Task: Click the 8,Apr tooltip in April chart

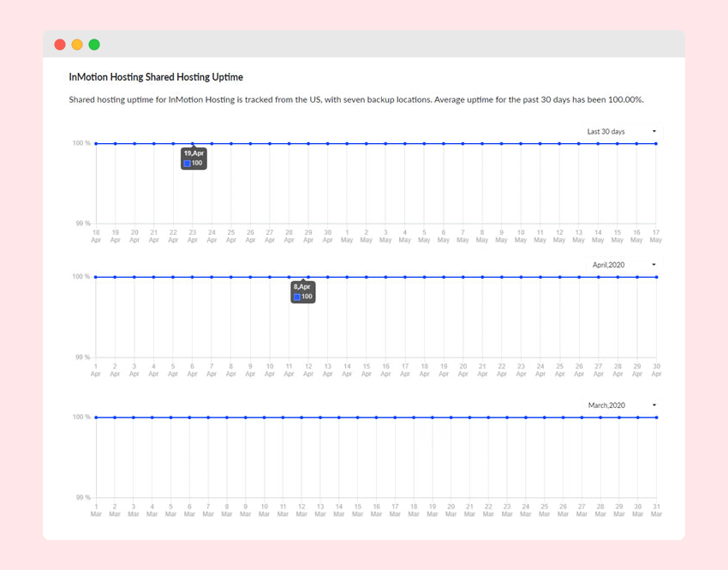Action: [x=303, y=291]
